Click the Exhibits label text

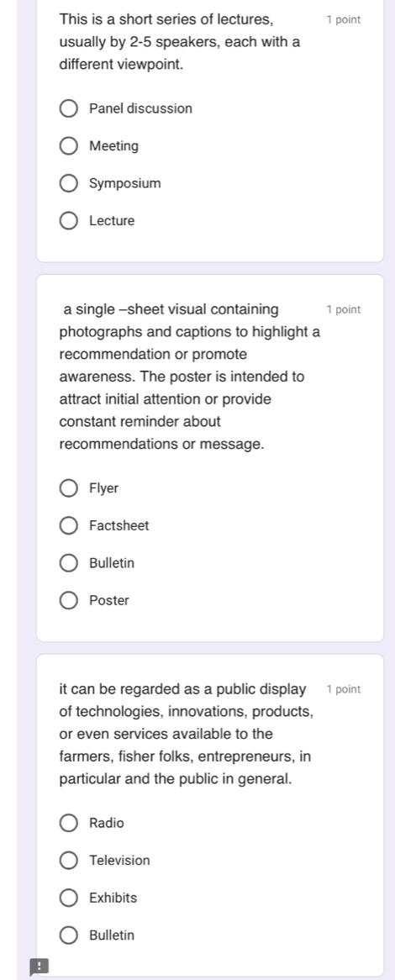click(x=113, y=898)
